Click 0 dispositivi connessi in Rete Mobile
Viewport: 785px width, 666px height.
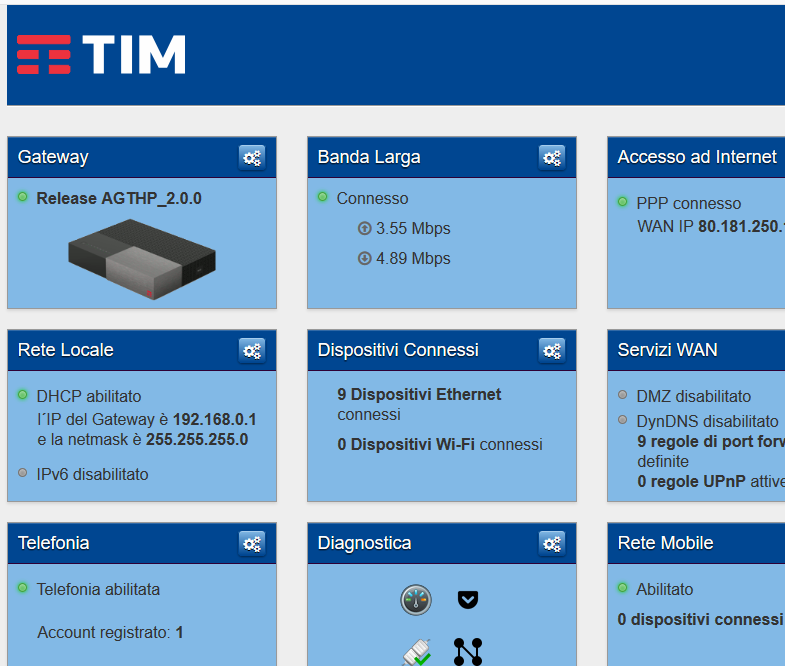tap(700, 619)
